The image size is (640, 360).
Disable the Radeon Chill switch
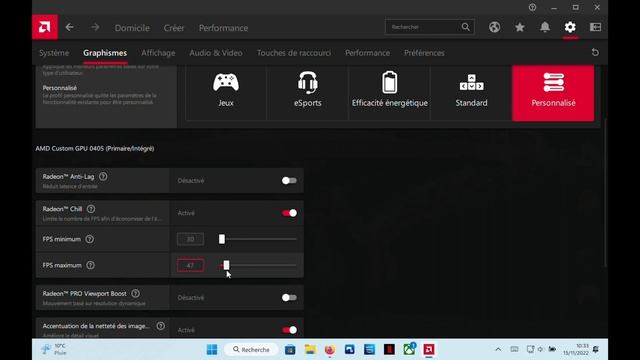(289, 213)
